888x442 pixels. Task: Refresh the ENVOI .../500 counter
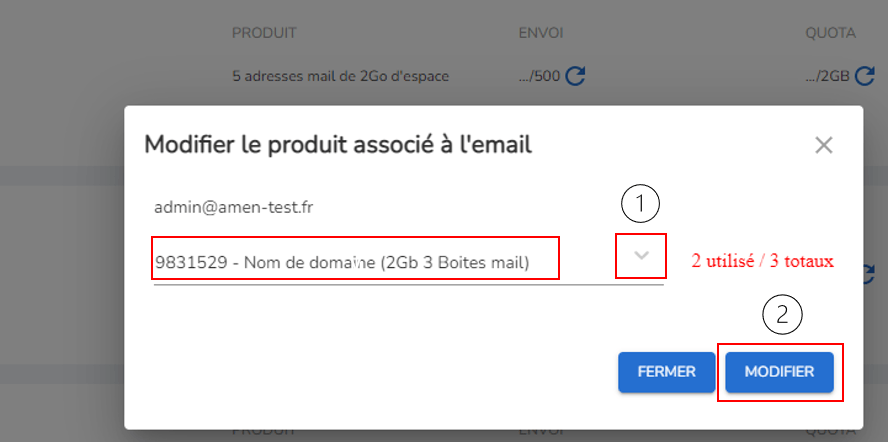click(575, 76)
